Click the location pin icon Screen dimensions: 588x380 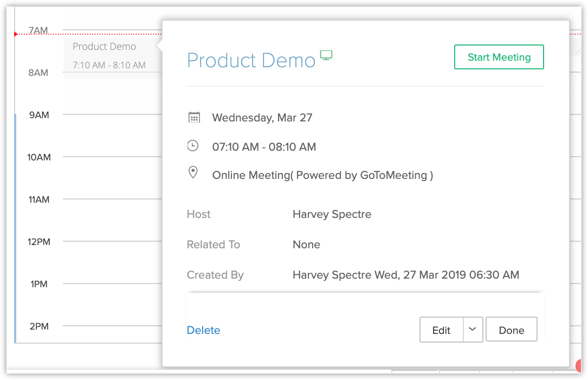[x=193, y=173]
